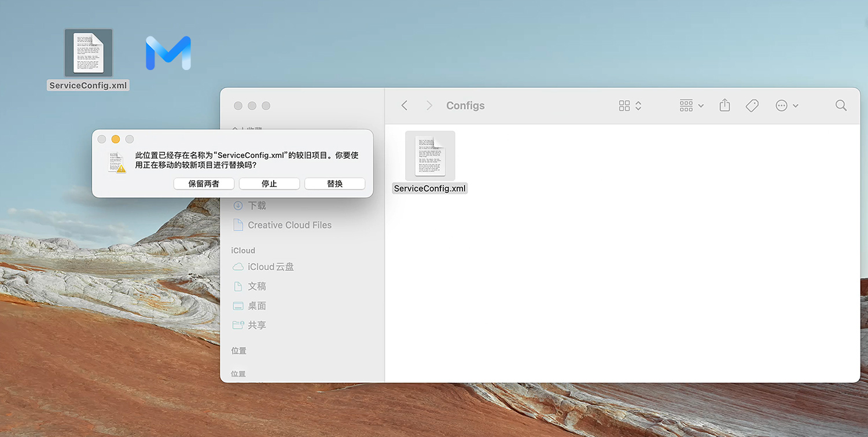
Task: Select ServiceConfig.xml in the Configs folder
Action: (x=430, y=155)
